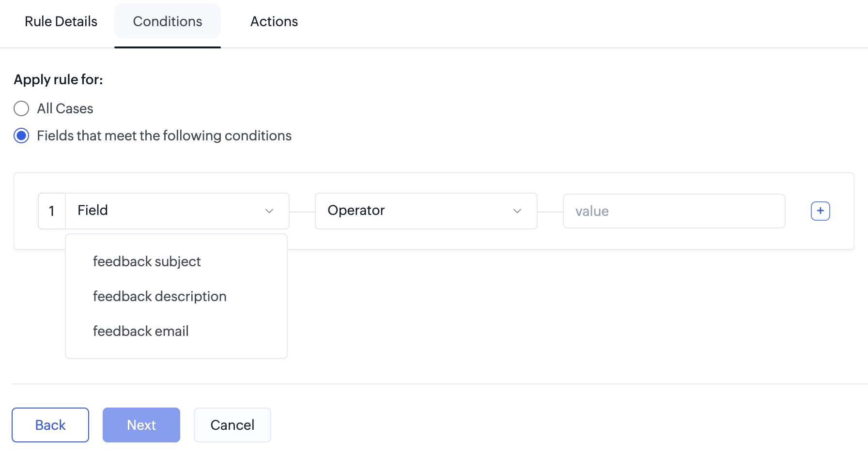Pick "feedback email" from the field list
The width and height of the screenshot is (868, 455).
[140, 331]
